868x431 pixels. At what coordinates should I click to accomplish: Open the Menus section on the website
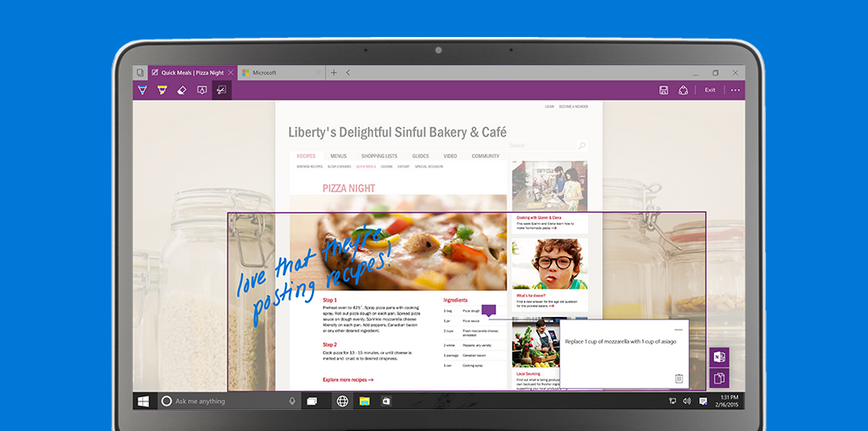pos(338,156)
